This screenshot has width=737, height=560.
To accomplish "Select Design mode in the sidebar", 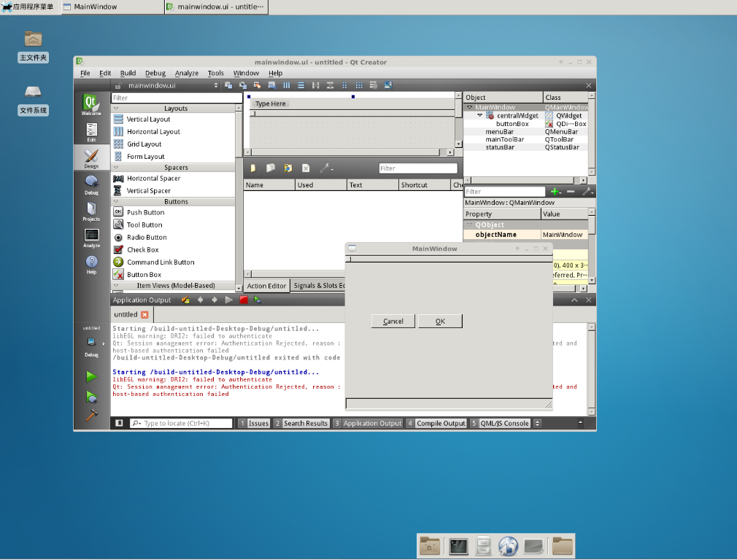I will 91,158.
